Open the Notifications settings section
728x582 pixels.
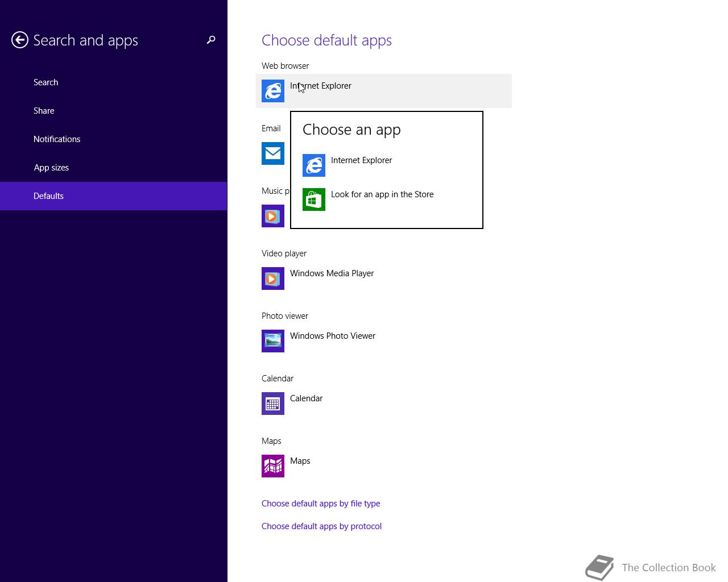coord(114,139)
